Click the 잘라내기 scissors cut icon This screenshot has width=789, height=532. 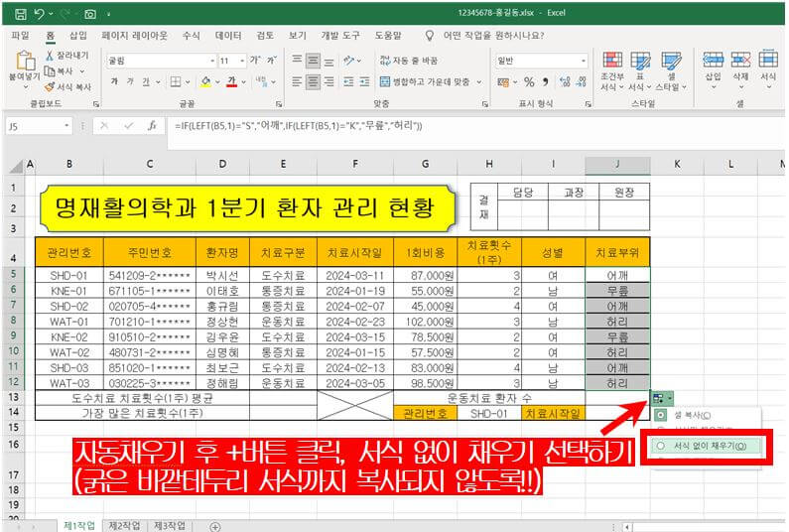click(50, 55)
